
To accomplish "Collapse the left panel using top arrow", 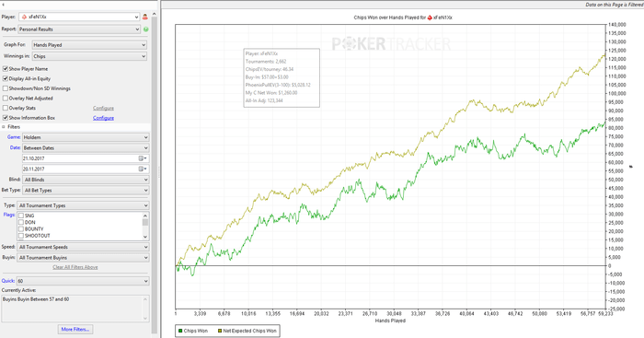I will [3, 5].
